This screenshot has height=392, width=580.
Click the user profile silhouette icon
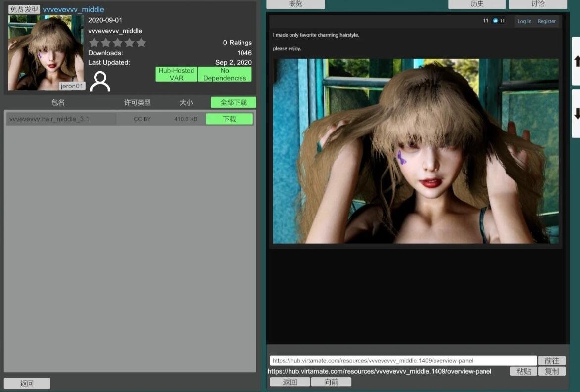(100, 82)
